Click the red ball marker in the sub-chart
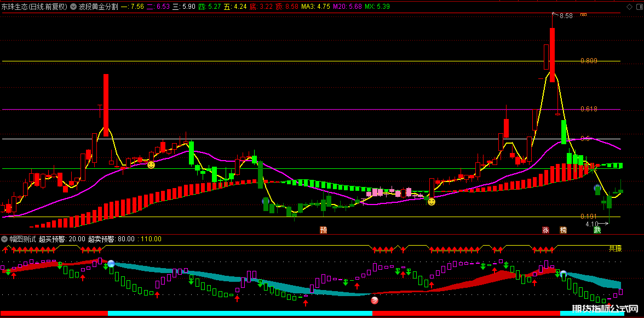 [x=375, y=300]
